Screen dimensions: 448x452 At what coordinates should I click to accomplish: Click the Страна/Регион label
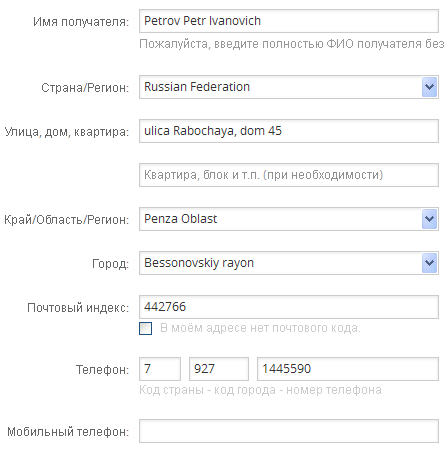pyautogui.click(x=85, y=88)
